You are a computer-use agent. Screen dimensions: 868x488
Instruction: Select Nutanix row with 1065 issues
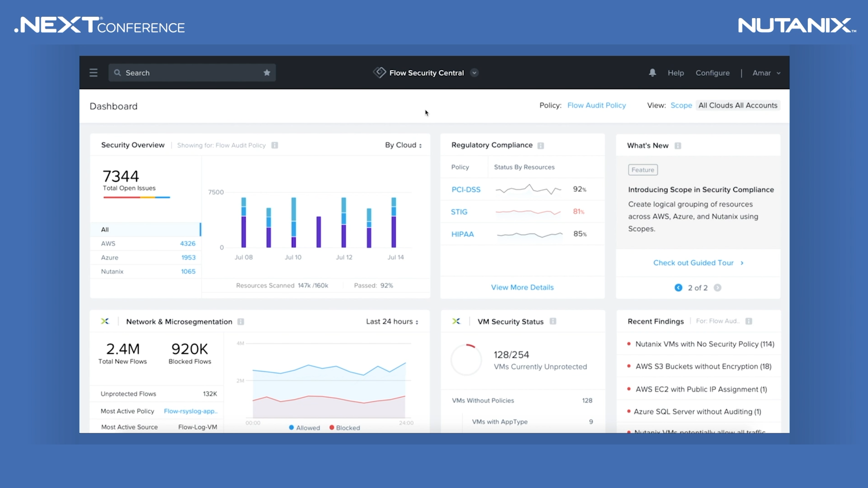click(146, 272)
